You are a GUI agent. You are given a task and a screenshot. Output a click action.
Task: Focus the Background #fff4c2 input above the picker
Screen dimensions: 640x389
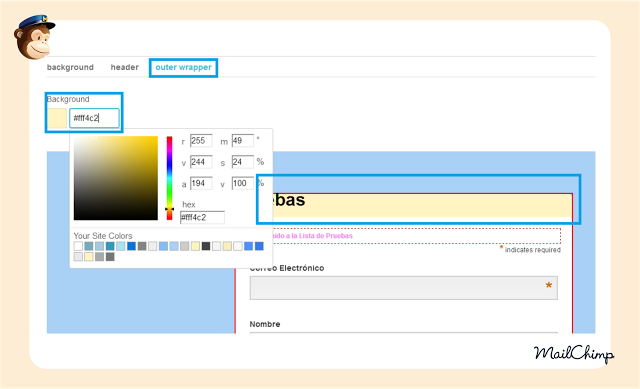(x=94, y=118)
